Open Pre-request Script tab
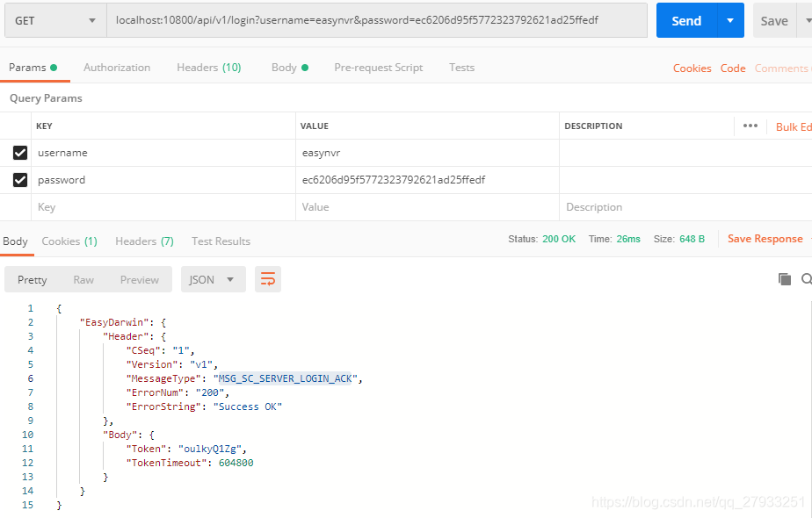This screenshot has height=518, width=812. [379, 68]
